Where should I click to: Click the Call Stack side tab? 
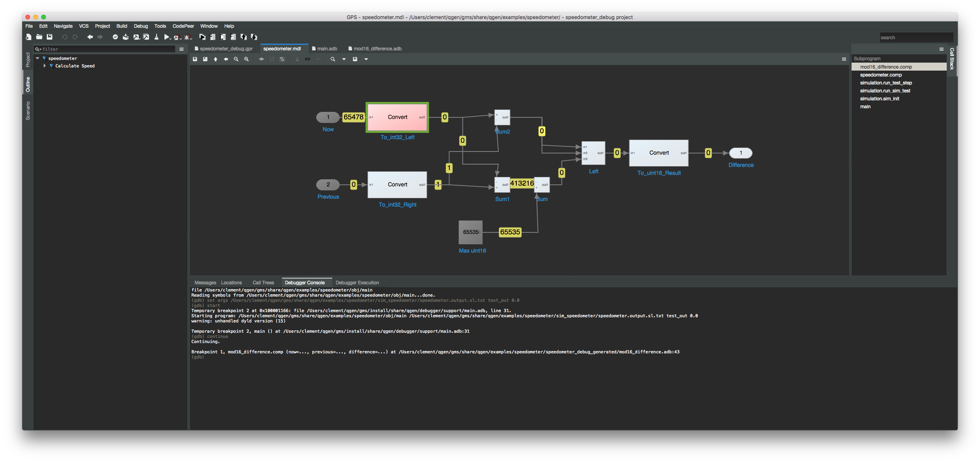(x=952, y=59)
